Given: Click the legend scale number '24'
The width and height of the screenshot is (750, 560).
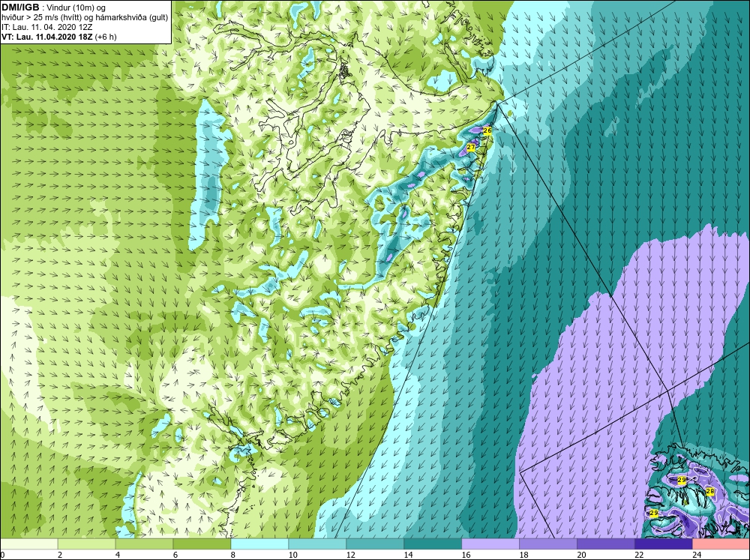Looking at the screenshot, I should click(697, 555).
